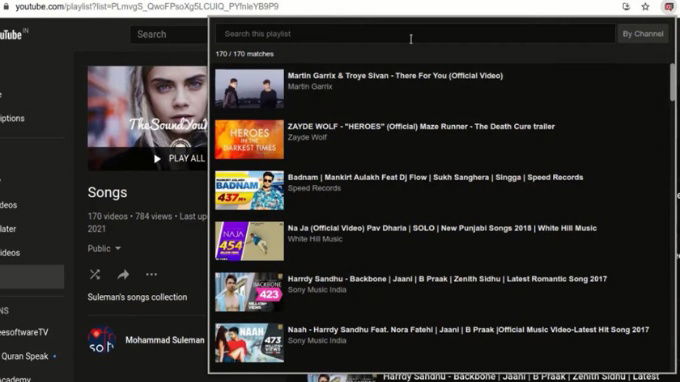Shuffle the Songs playlist
Image resolution: width=680 pixels, height=382 pixels.
click(x=95, y=274)
